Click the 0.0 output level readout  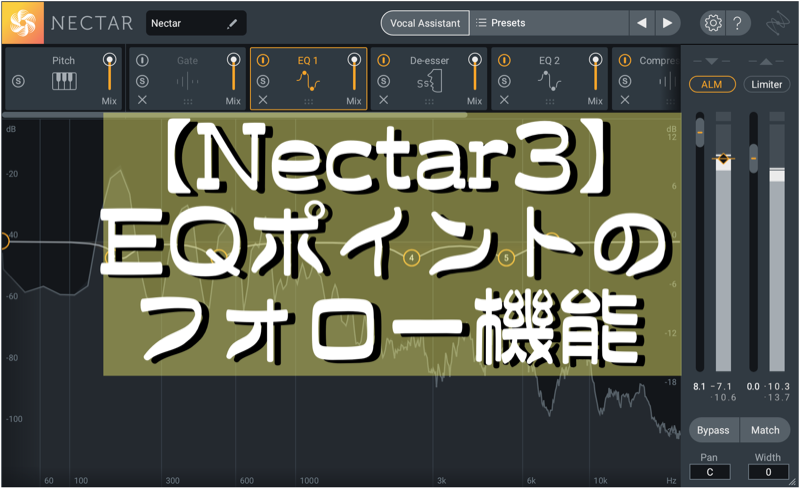tap(753, 386)
